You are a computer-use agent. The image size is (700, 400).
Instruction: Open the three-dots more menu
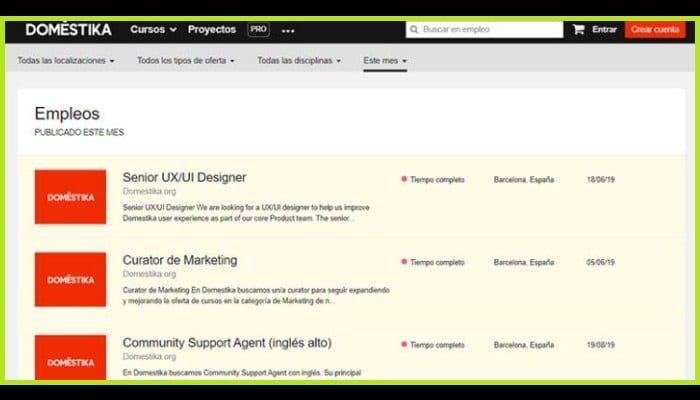click(288, 31)
